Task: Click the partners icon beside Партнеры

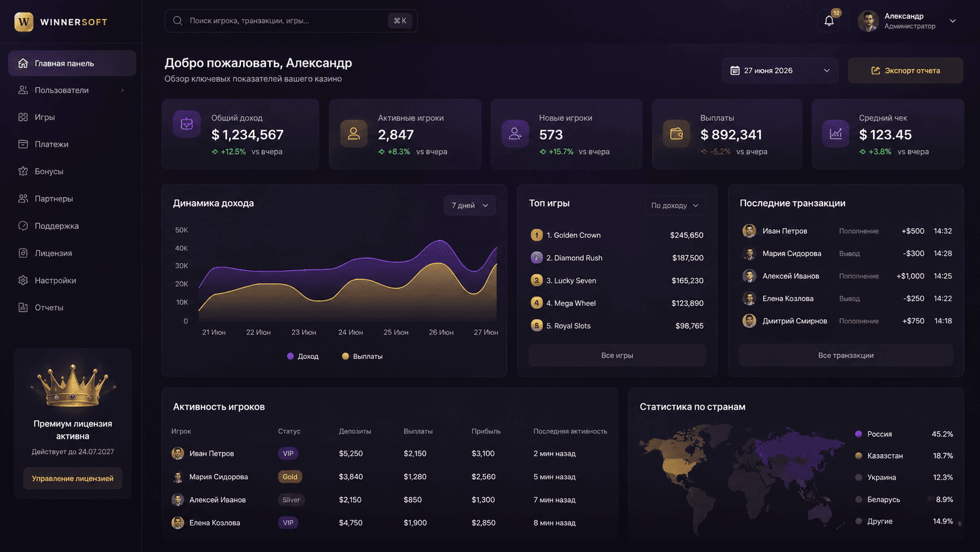Action: pyautogui.click(x=23, y=199)
